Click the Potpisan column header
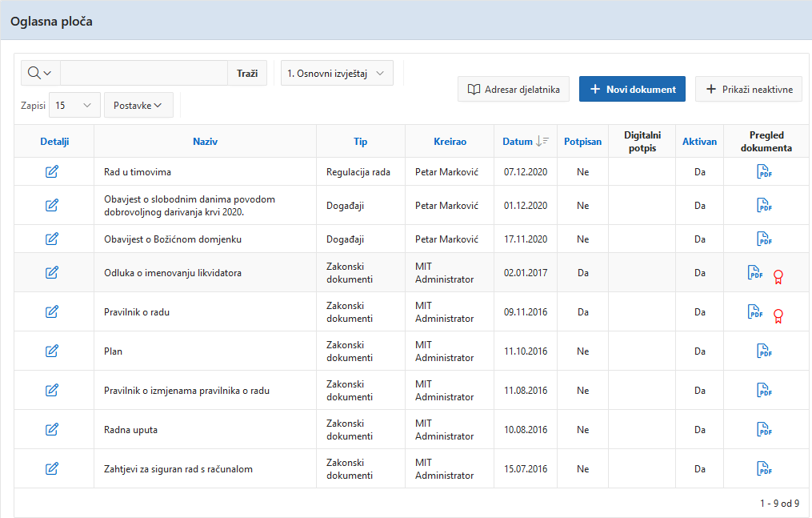The height and width of the screenshot is (518, 812). [582, 141]
